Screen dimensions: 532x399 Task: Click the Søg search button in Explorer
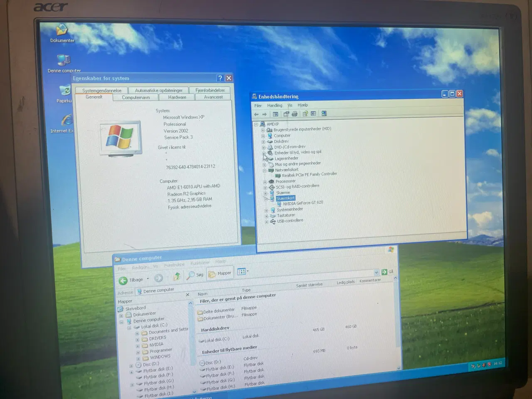[195, 275]
